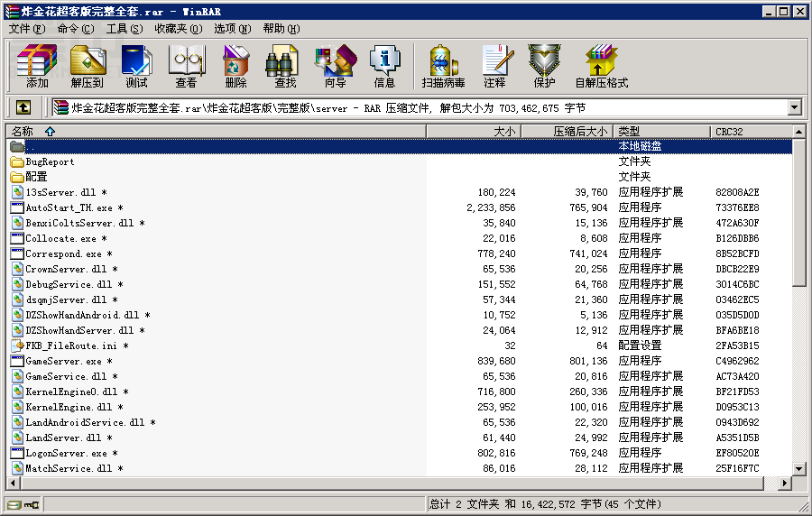Sort by Type (类型) column header
This screenshot has height=516, width=812.
click(x=661, y=132)
